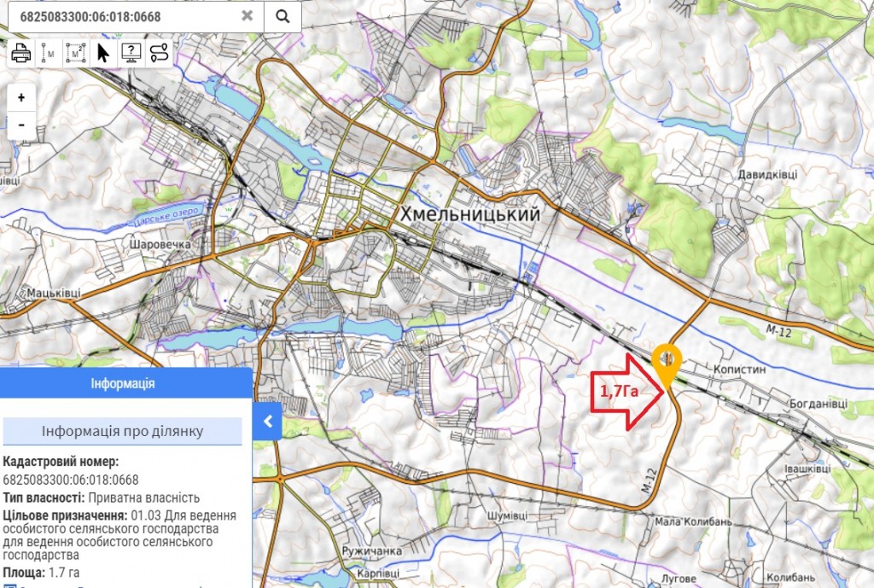Focus the cadastral number search box
This screenshot has height=588, width=874.
128,16
